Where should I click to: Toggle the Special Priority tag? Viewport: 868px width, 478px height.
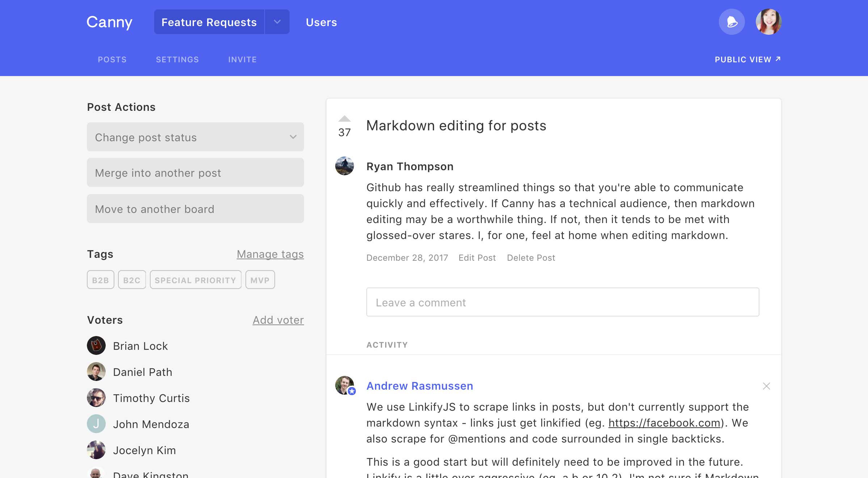195,280
